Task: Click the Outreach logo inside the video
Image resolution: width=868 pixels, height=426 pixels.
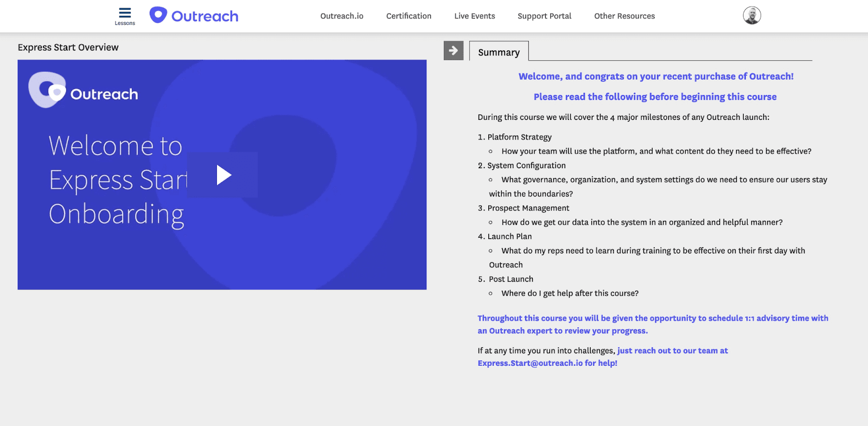Action: coord(83,91)
